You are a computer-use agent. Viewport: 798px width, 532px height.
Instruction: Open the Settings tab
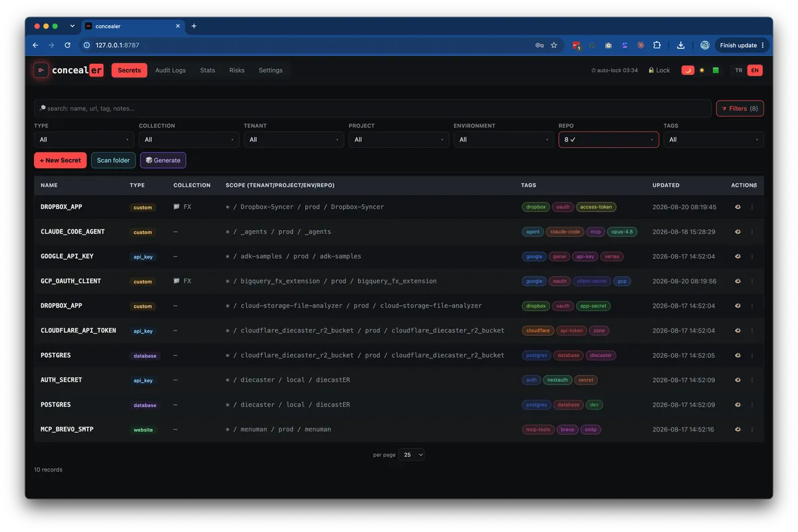271,70
